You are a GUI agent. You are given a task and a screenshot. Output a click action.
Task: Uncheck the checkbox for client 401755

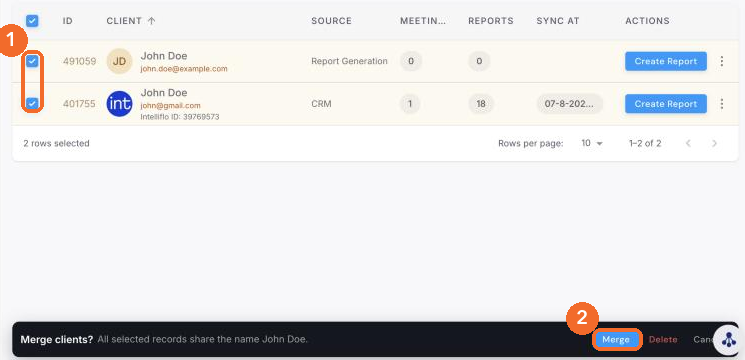tap(32, 103)
